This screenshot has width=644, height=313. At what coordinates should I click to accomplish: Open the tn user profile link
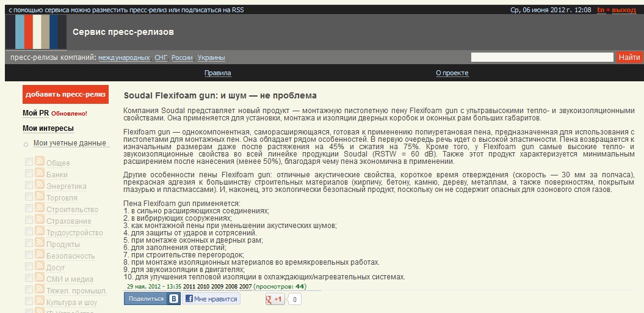pyautogui.click(x=601, y=10)
